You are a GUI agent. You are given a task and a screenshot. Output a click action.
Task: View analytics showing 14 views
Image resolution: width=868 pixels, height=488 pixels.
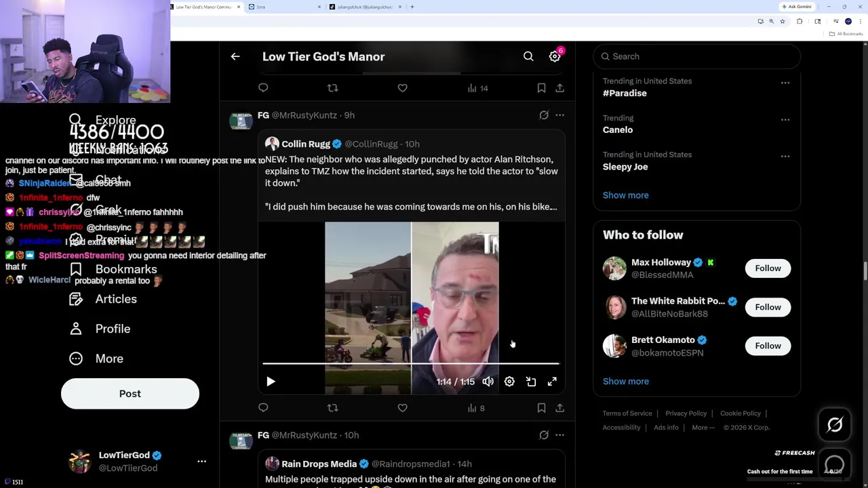477,88
